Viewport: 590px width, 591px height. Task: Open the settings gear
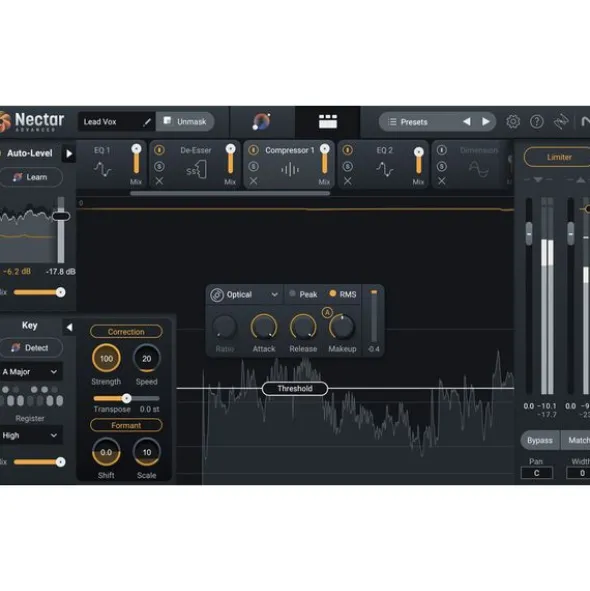pos(513,122)
